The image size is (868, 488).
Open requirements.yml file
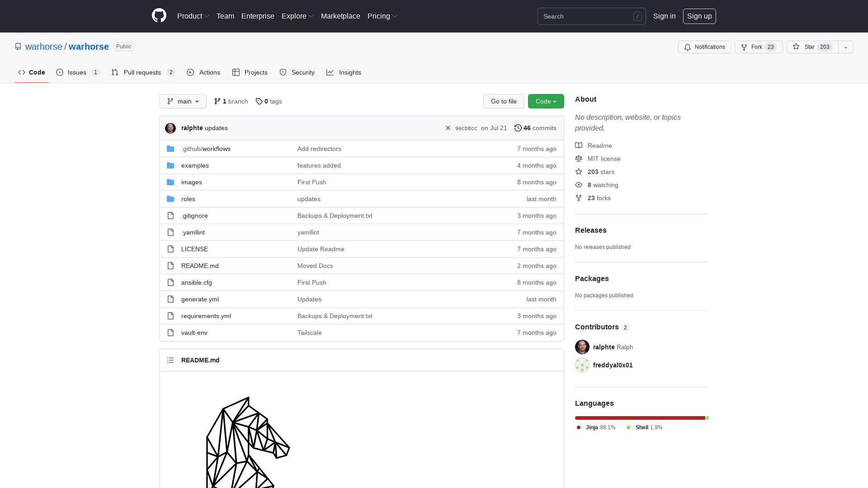tap(206, 316)
